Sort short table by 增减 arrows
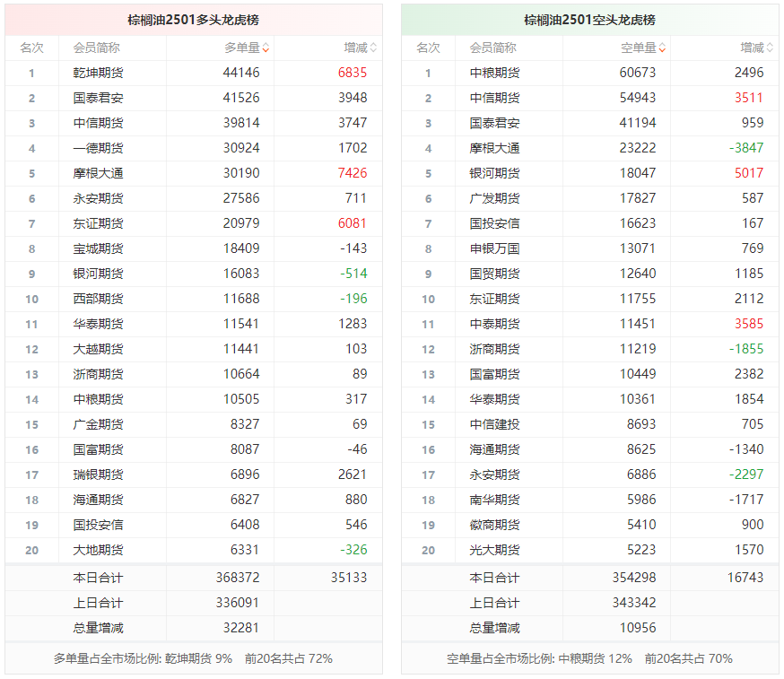This screenshot has height=679, width=784. 770,48
